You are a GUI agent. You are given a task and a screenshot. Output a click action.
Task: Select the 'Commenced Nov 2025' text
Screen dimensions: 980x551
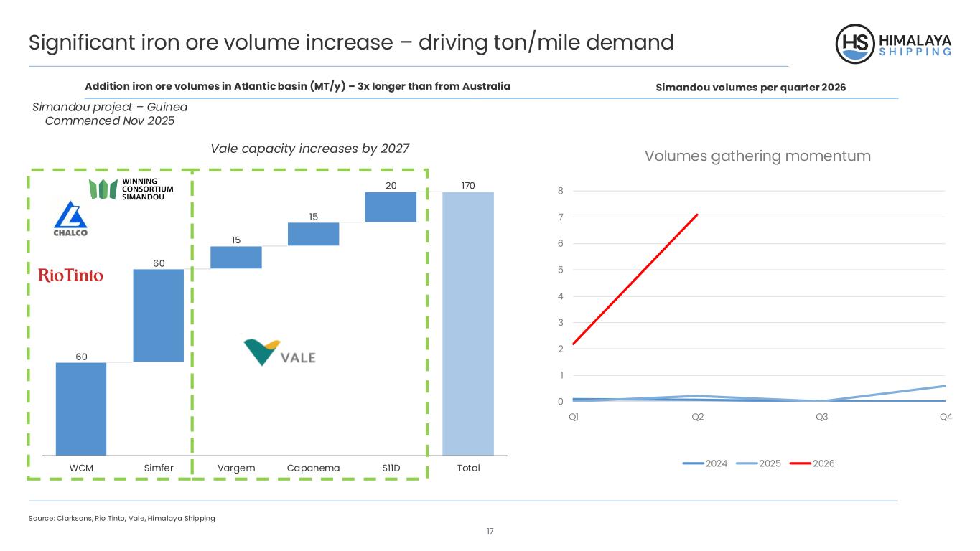pos(110,121)
